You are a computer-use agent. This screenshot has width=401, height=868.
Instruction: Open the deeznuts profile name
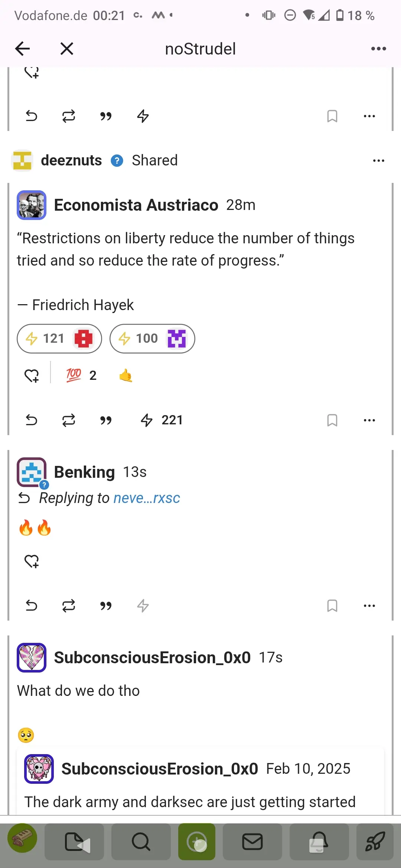pyautogui.click(x=71, y=161)
